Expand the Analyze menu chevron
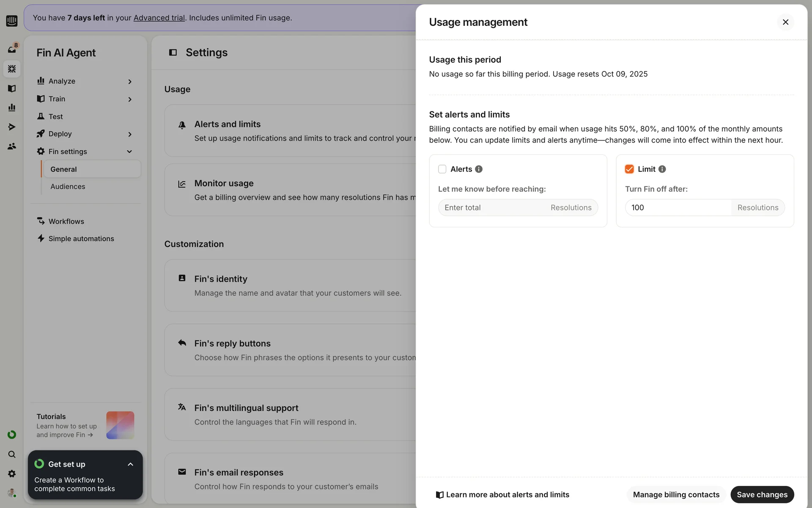This screenshot has width=812, height=508. 130,81
